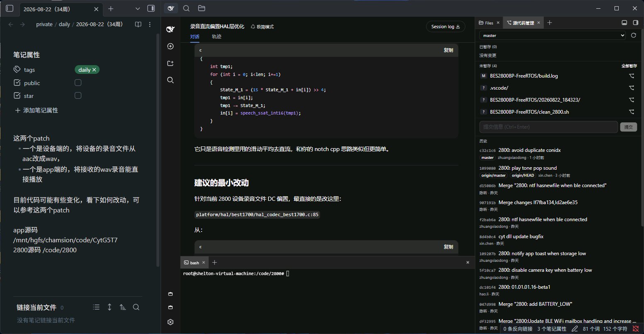Download the Session log
Viewport: 644px width, 334px height.
[446, 27]
